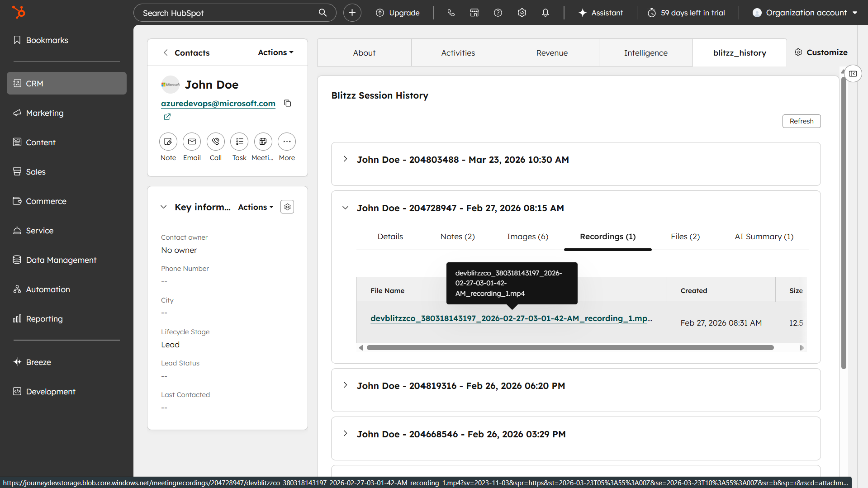Click the recordings table horizontal scrollbar
This screenshot has height=488, width=868.
[570, 348]
